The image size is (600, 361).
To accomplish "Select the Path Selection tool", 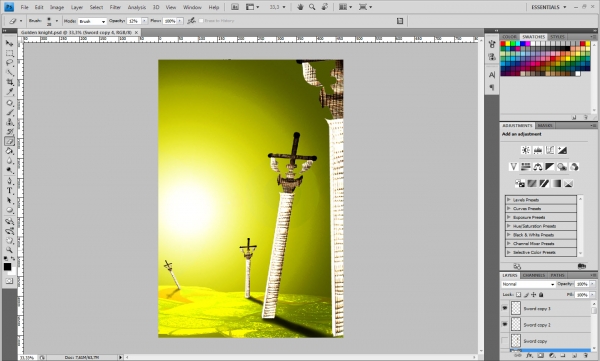I will (10, 200).
